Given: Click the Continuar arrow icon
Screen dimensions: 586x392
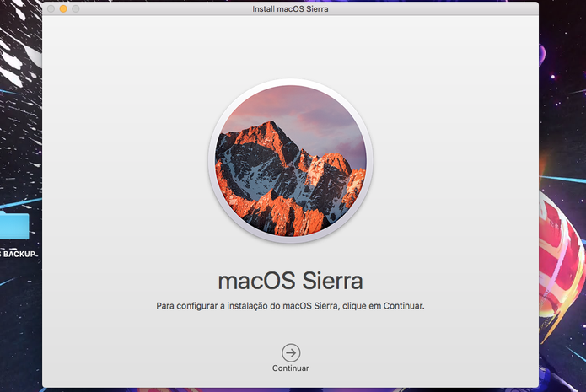Looking at the screenshot, I should click(291, 352).
